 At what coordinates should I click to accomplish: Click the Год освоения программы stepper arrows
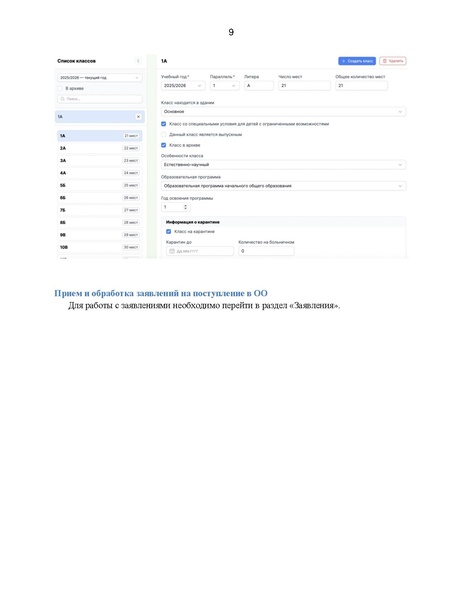[x=186, y=207]
